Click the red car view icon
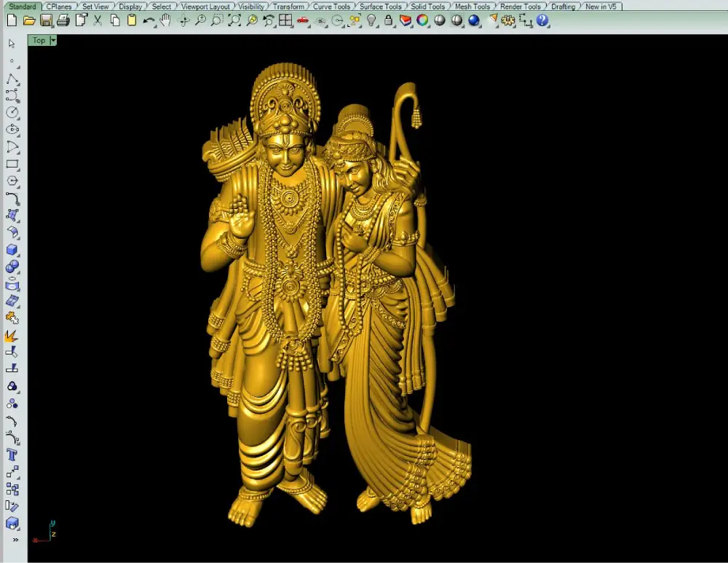Screen dimensions: 728x563 point(303,20)
